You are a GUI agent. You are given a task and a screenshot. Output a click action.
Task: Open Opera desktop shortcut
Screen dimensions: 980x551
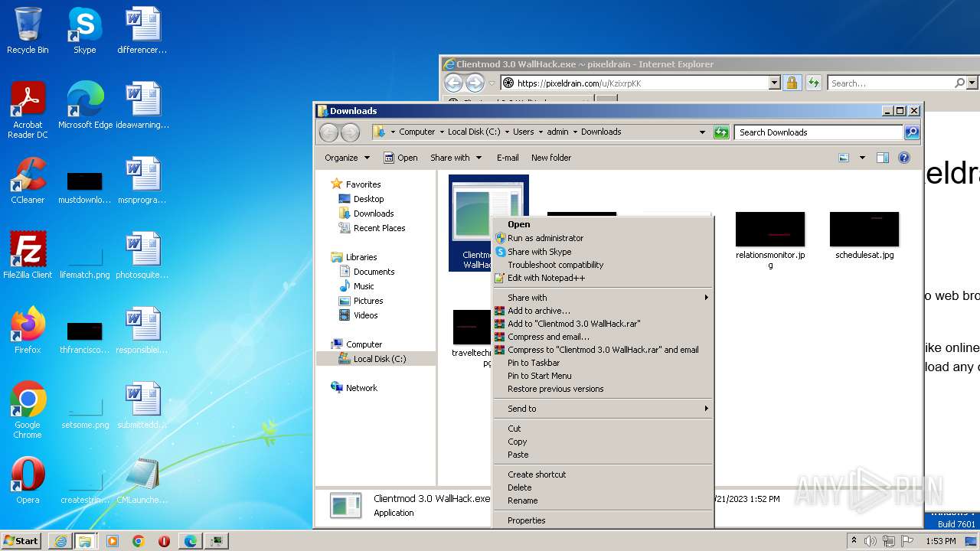(28, 480)
